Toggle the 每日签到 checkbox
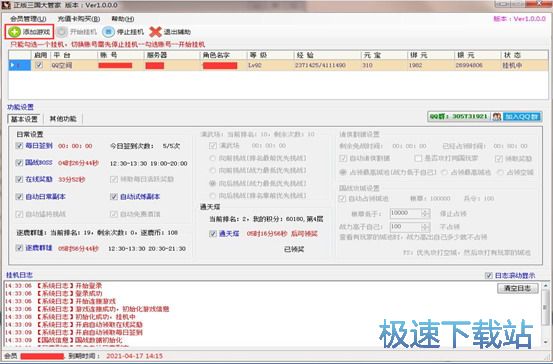The image size is (553, 364). coord(19,145)
